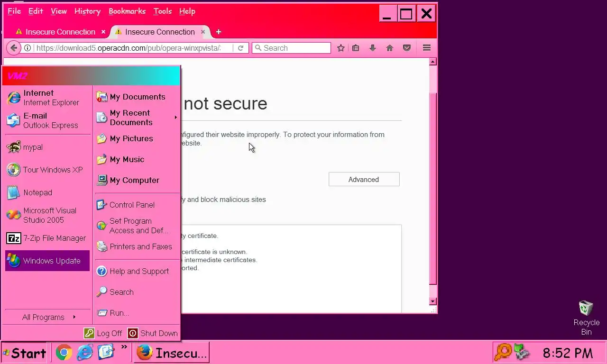The width and height of the screenshot is (607, 364).
Task: Open Firefox Help menu
Action: [187, 11]
